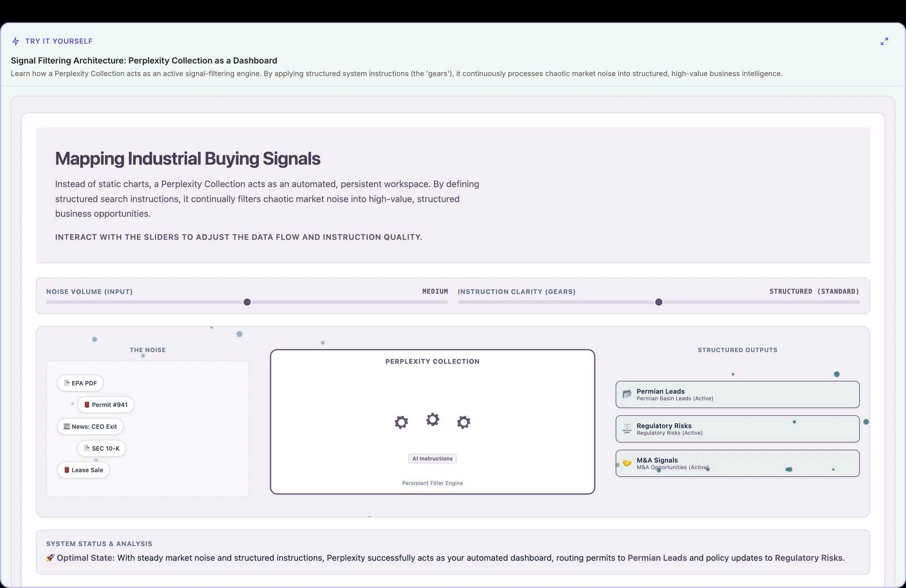Click the scales icon in Regulatory Risks
The height and width of the screenshot is (588, 906).
pyautogui.click(x=627, y=429)
